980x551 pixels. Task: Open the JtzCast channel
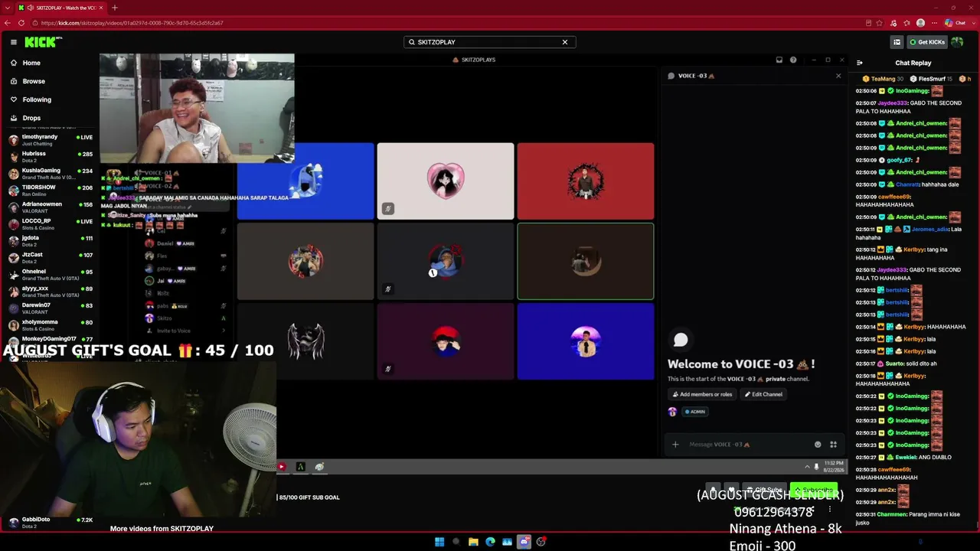[49, 258]
